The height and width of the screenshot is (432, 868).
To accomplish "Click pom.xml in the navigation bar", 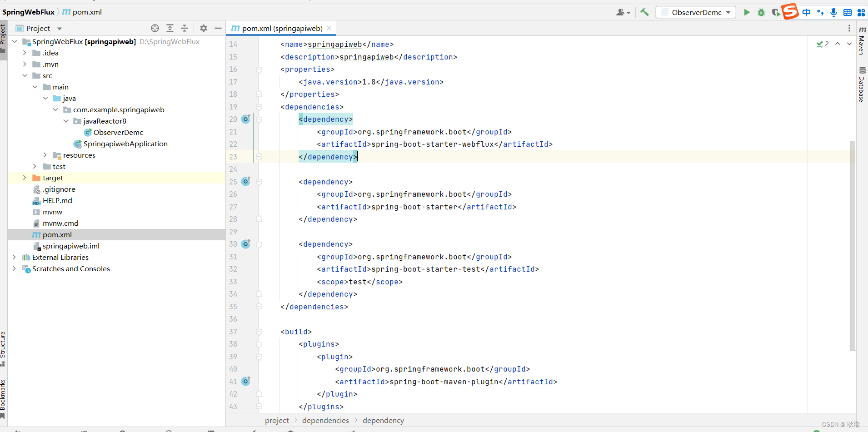I will click(x=82, y=12).
